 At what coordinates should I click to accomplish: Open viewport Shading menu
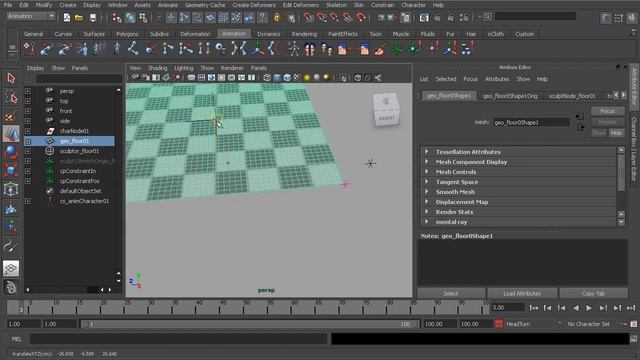[157, 68]
